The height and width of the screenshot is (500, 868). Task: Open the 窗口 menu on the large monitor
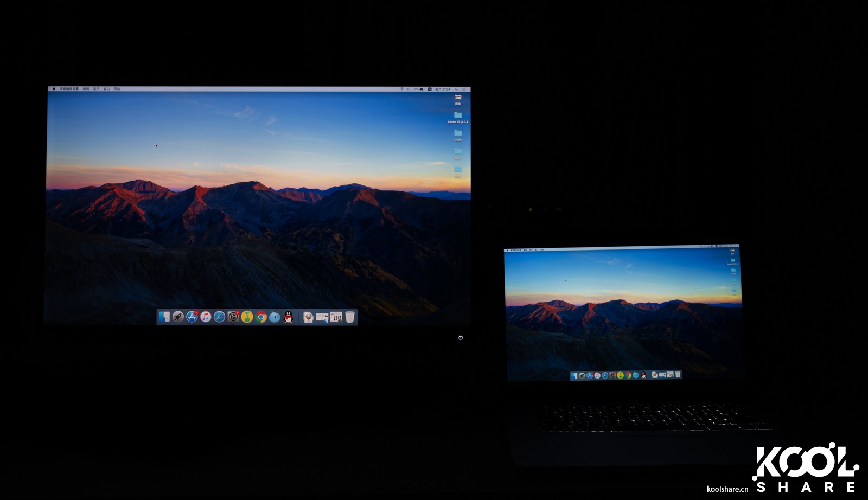tap(106, 89)
